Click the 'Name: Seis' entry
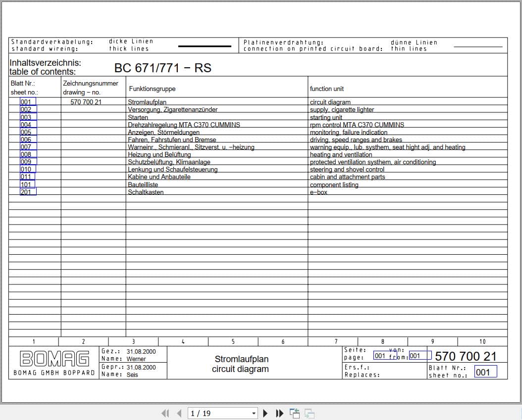This screenshot has width=522, height=420. [x=119, y=374]
